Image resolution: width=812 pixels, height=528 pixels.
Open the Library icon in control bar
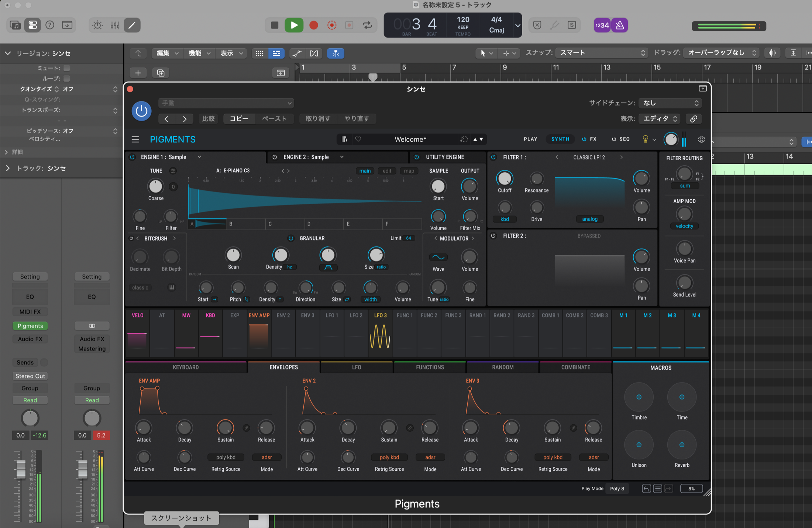point(15,25)
